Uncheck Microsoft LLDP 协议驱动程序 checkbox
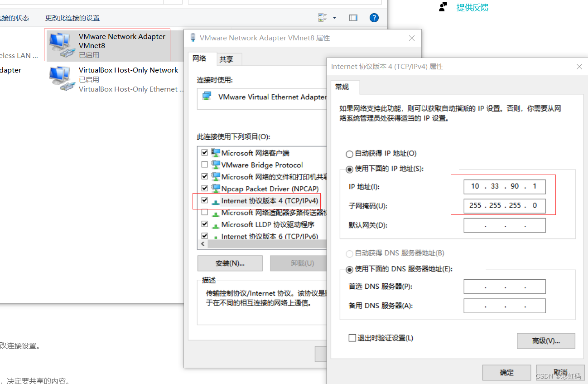The width and height of the screenshot is (588, 384). (x=205, y=224)
